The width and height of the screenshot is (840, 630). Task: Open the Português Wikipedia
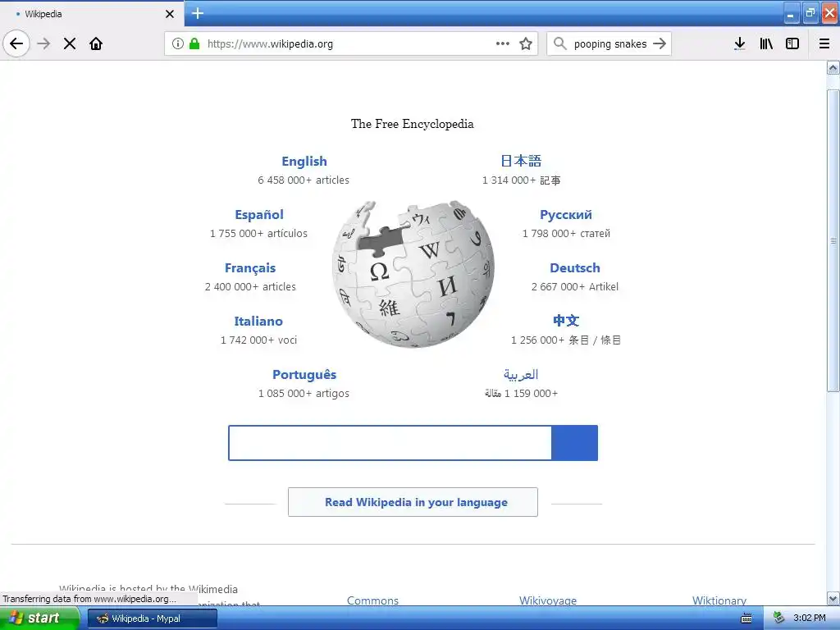point(304,374)
